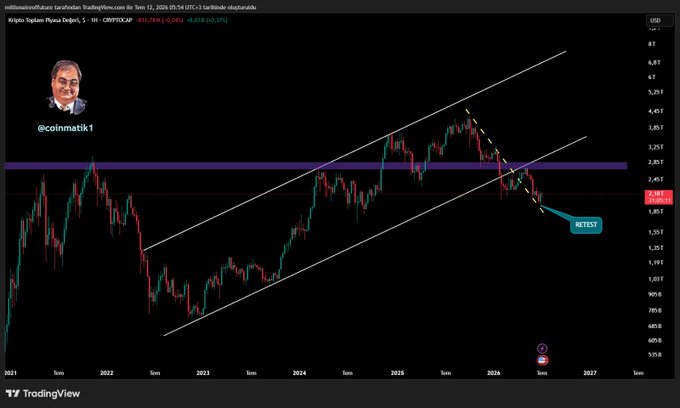The width and height of the screenshot is (680, 408).
Task: Click the red 2,18T current price label
Action: coord(659,197)
